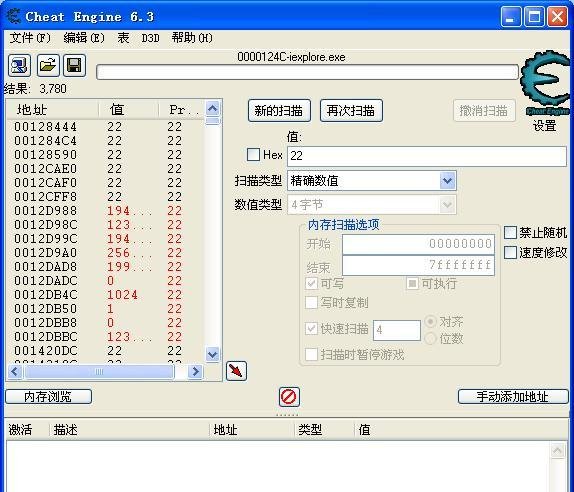The image size is (574, 492).
Task: Select result row 0012DB4C with value 1024
Action: tap(105, 294)
